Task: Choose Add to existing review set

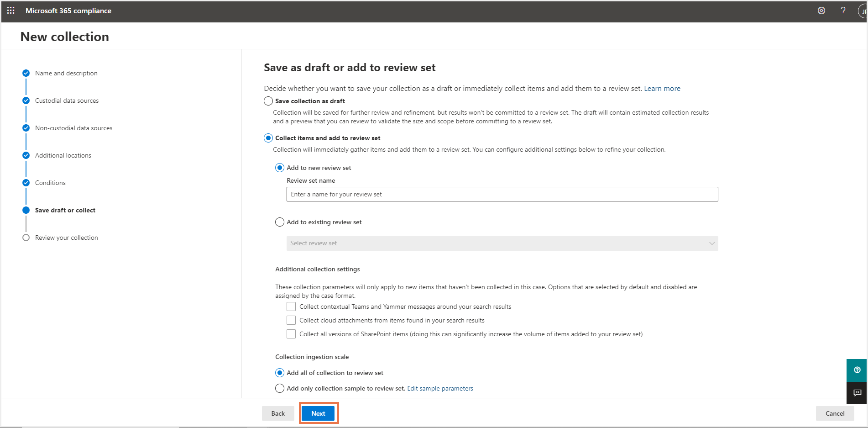Action: click(280, 222)
